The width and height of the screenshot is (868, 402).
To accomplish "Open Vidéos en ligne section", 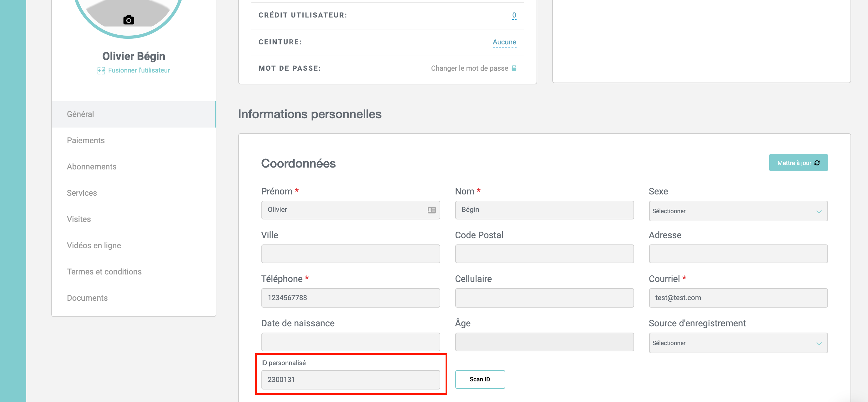I will 94,246.
